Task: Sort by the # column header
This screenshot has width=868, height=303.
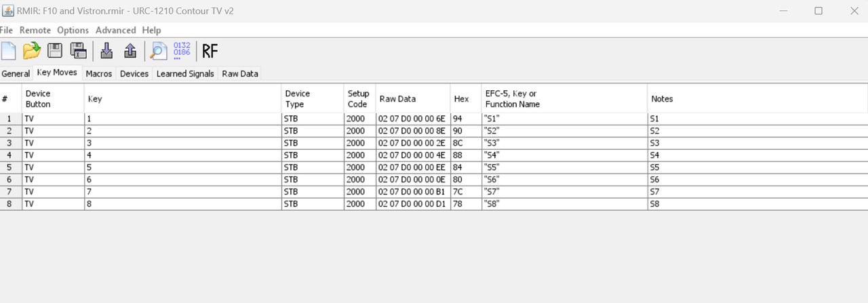Action: [x=11, y=99]
